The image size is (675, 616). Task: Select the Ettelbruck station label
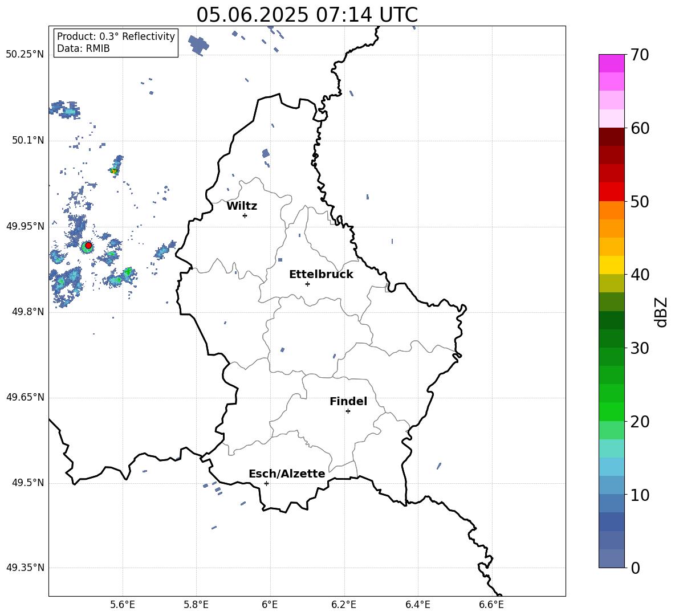point(321,275)
